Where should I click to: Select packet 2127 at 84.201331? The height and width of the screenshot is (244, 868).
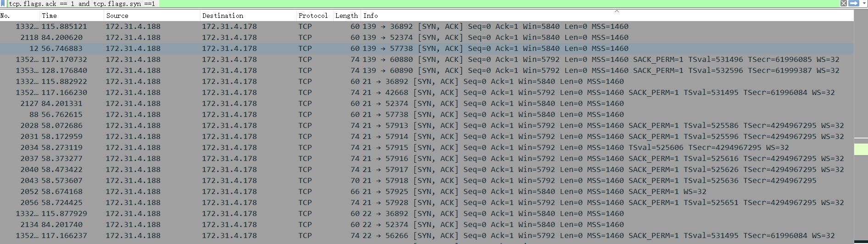pyautogui.click(x=427, y=104)
